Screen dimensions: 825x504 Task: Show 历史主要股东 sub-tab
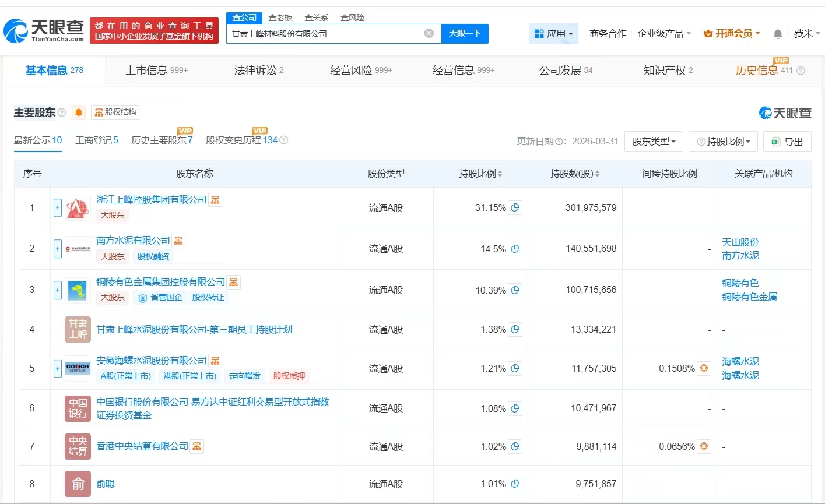point(162,140)
